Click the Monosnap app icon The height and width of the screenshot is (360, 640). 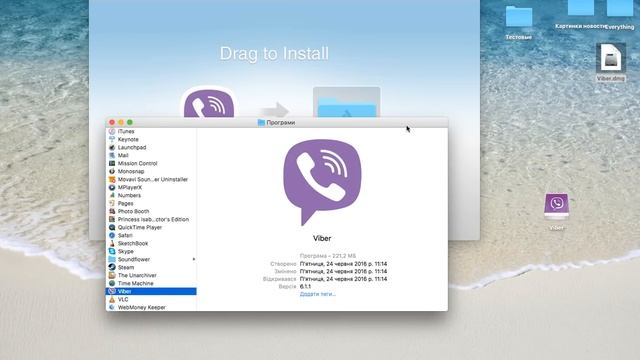(x=112, y=171)
